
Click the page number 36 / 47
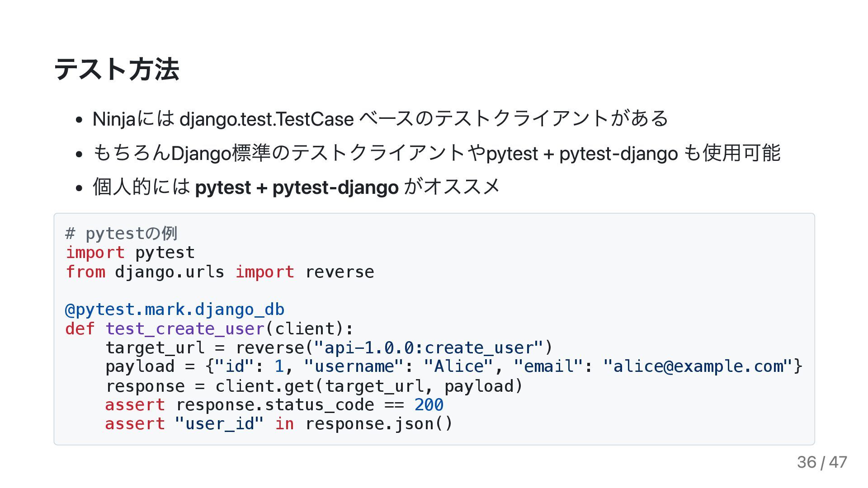pos(822,462)
